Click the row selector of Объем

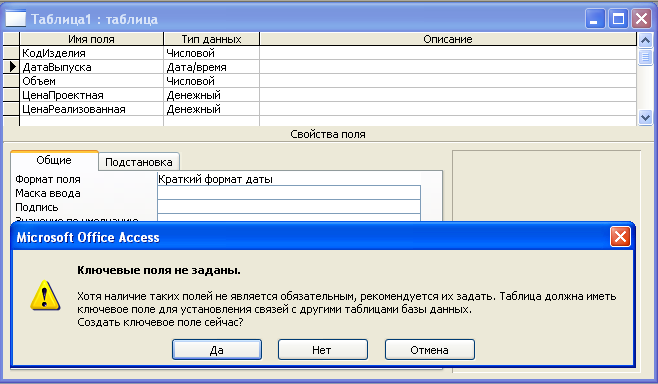click(11, 81)
